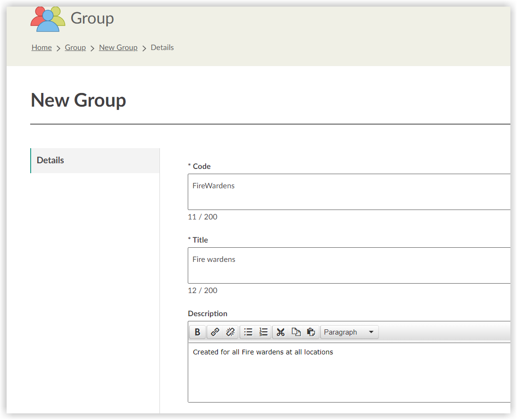The height and width of the screenshot is (420, 517).
Task: Click the Paragraph dropdown arrow
Action: [x=371, y=332]
